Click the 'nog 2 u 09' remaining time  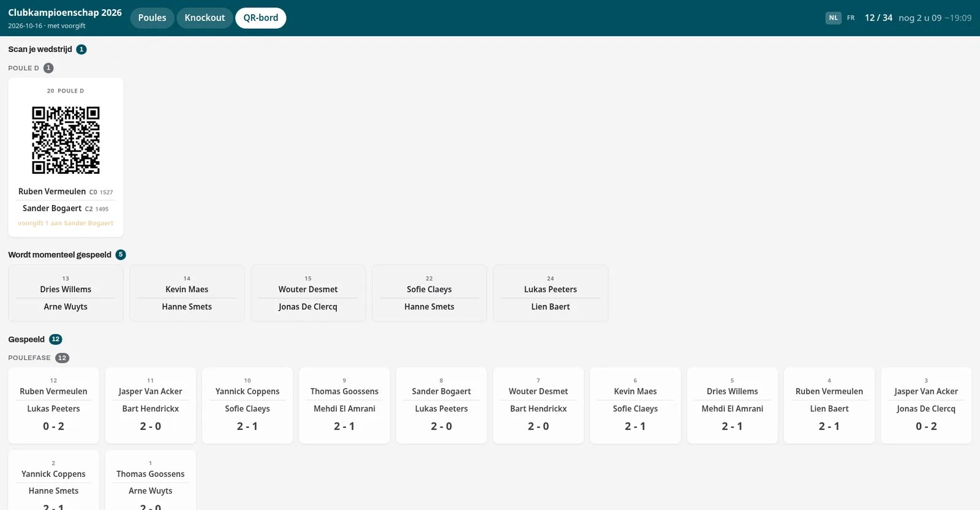point(920,18)
